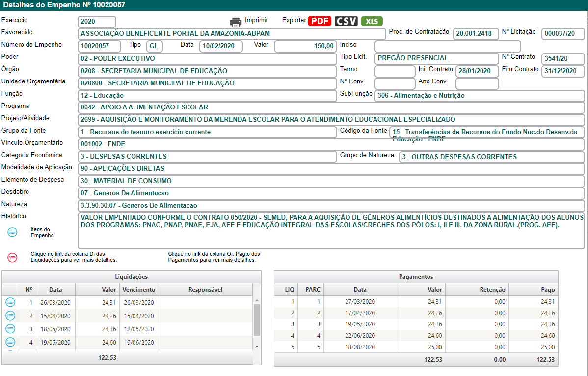Click Programa field 0042 - APOIO A ALIMENTAÇÃO
The width and height of the screenshot is (588, 376).
331,107
